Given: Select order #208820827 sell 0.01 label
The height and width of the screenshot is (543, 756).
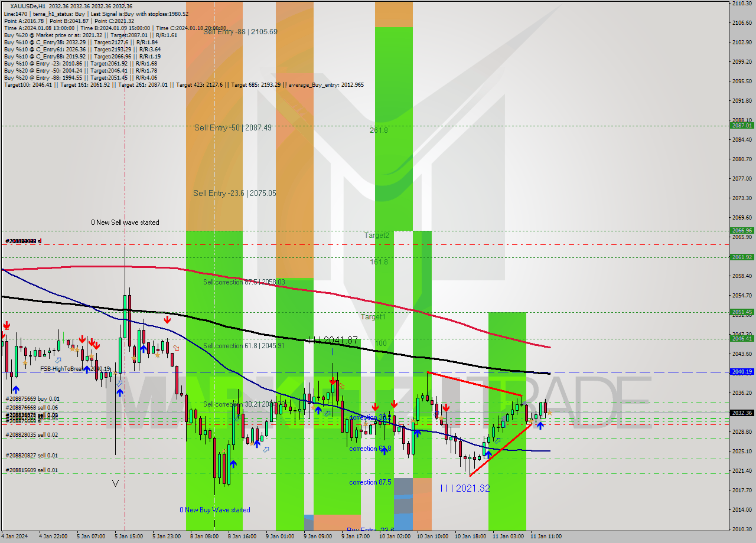Looking at the screenshot, I should (32, 455).
